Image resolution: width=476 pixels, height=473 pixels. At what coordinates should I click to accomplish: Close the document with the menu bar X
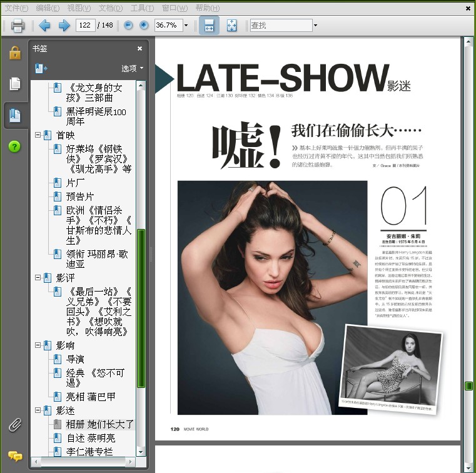[x=468, y=9]
